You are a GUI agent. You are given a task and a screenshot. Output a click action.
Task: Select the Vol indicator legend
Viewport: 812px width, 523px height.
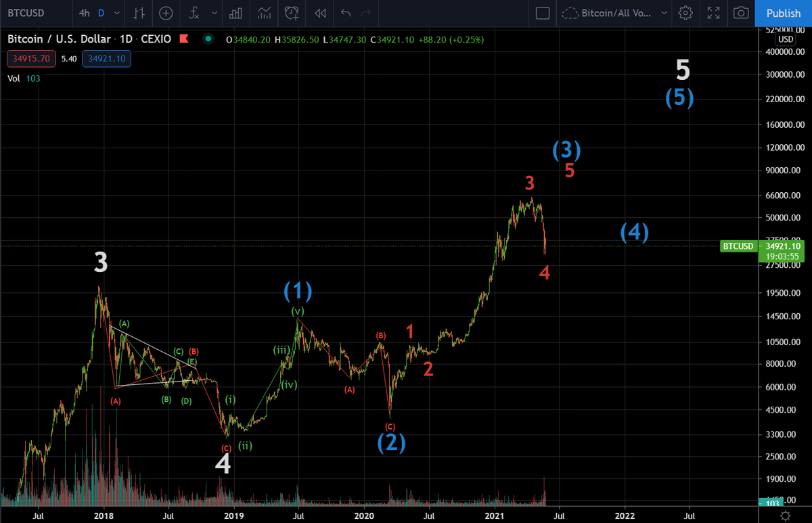point(13,78)
